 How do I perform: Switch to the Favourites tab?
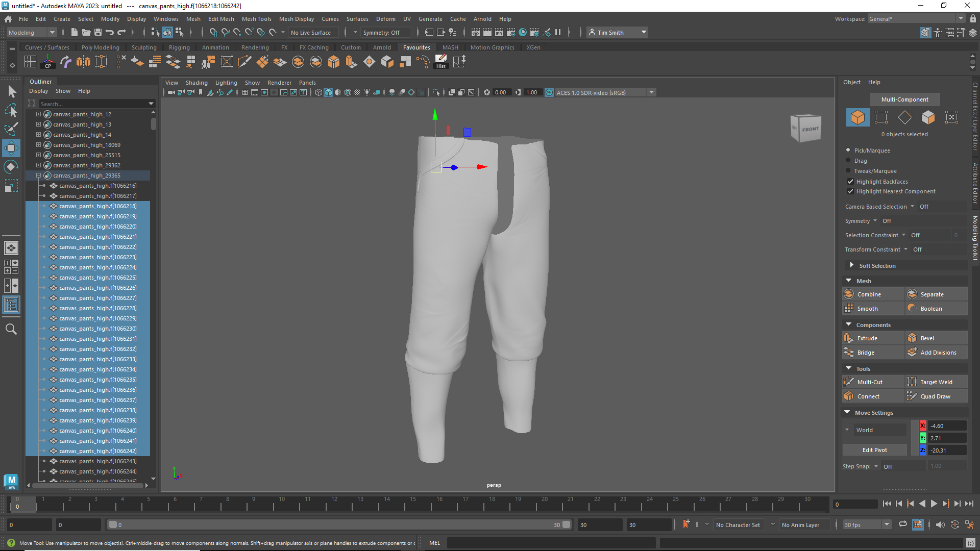coord(416,47)
